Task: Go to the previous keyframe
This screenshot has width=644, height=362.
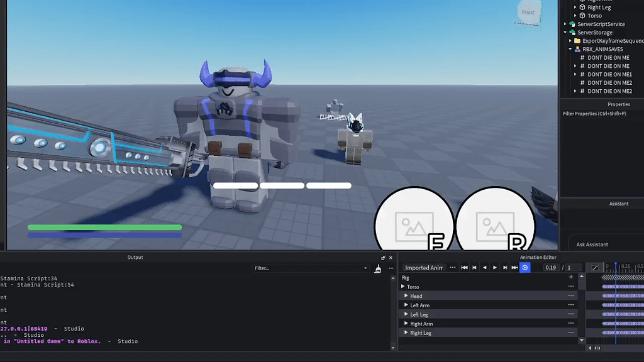Action: click(474, 268)
